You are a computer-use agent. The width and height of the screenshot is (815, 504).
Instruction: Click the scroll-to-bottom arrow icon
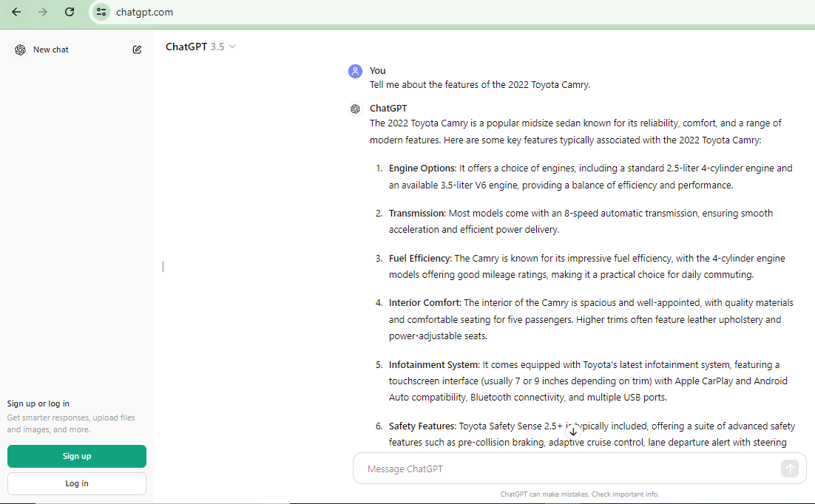coord(573,430)
